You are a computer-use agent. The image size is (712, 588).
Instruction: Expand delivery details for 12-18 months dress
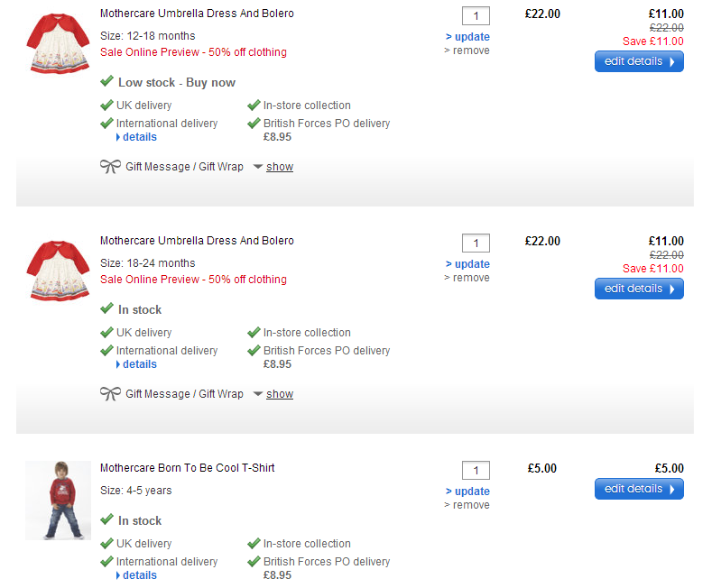tap(139, 137)
